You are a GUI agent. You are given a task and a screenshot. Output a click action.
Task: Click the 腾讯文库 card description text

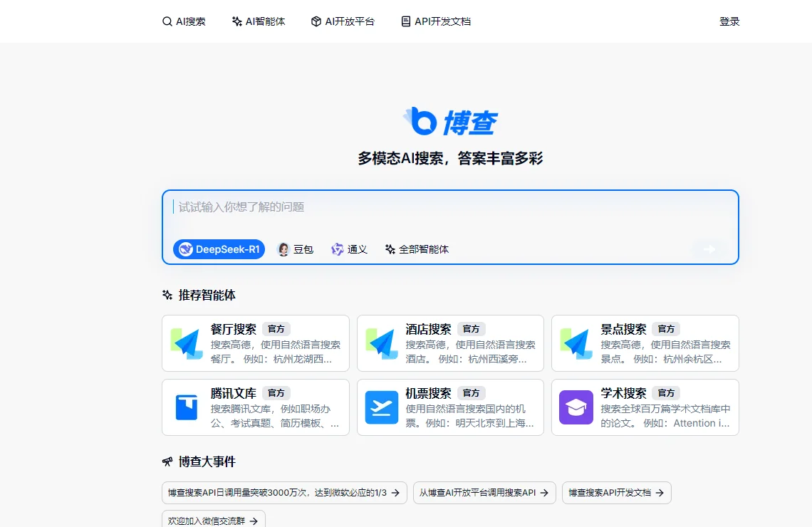pyautogui.click(x=275, y=416)
